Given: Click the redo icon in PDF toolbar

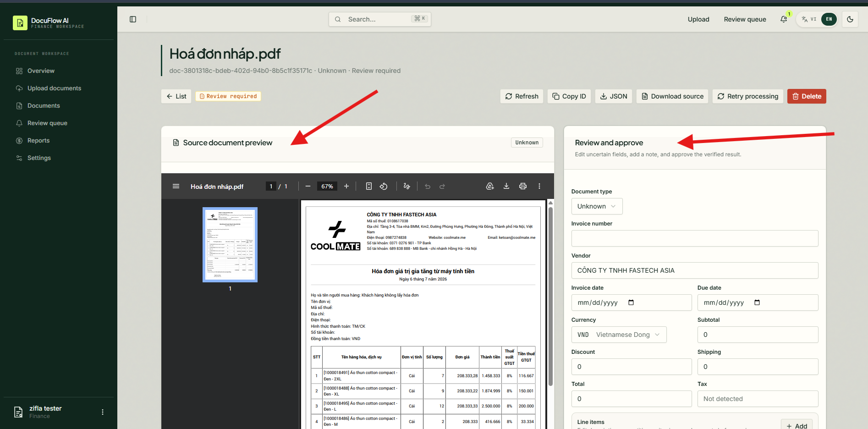Looking at the screenshot, I should click(x=442, y=186).
